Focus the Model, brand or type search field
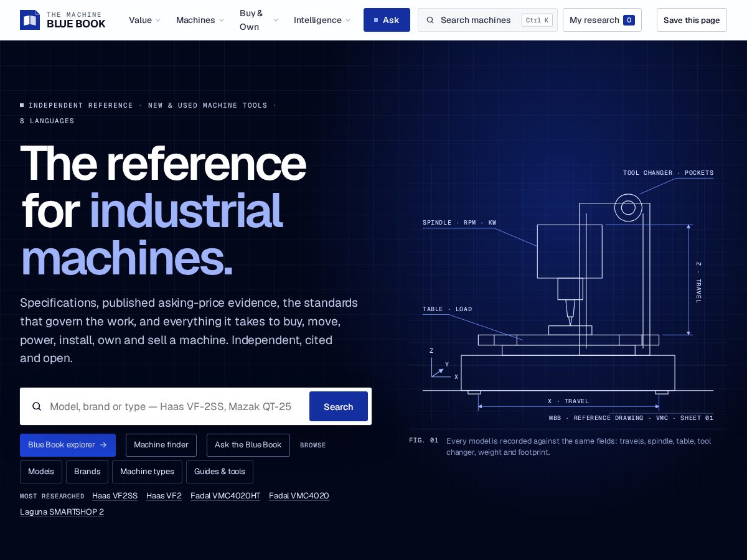747x560 pixels. pos(171,406)
